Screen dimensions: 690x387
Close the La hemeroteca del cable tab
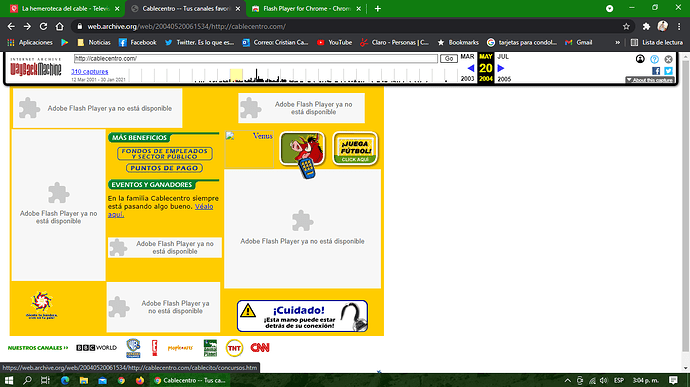click(x=117, y=8)
